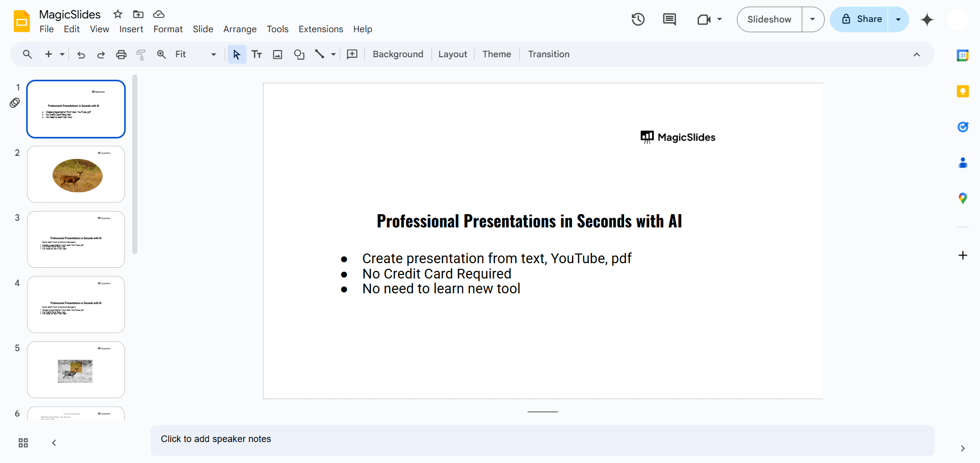Click the insert image icon

tap(277, 55)
